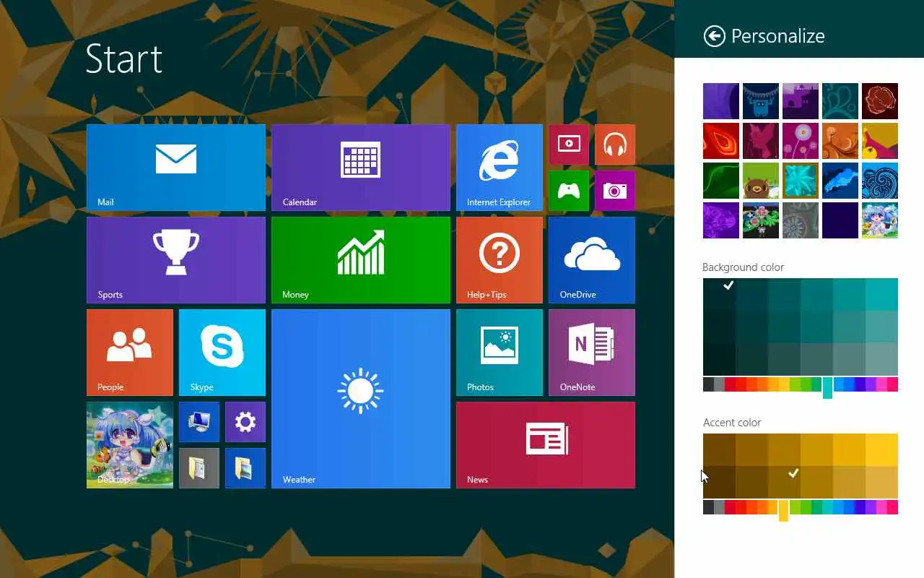Viewport: 924px width, 578px height.
Task: Choose the blue robot monster background thumbnail
Action: coord(761,101)
